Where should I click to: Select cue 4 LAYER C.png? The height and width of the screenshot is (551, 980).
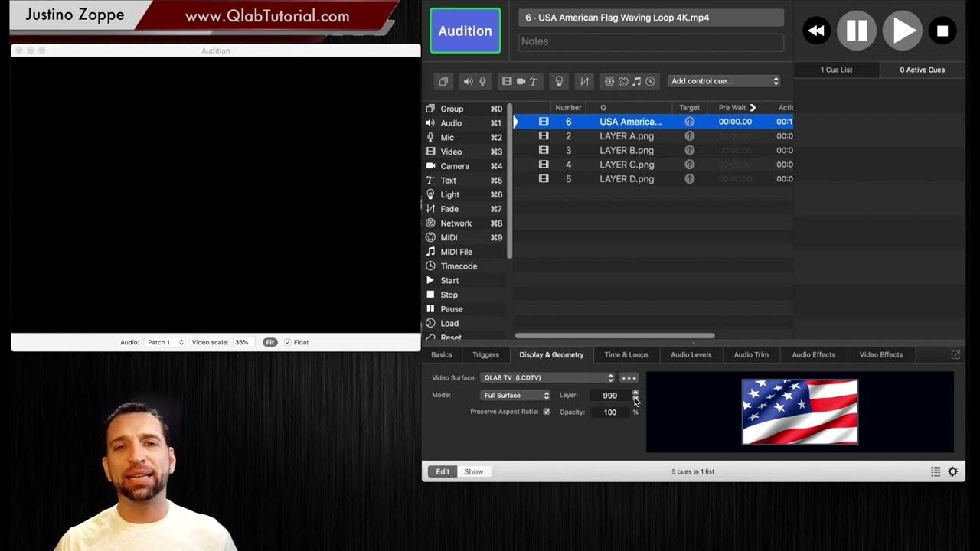pyautogui.click(x=653, y=165)
